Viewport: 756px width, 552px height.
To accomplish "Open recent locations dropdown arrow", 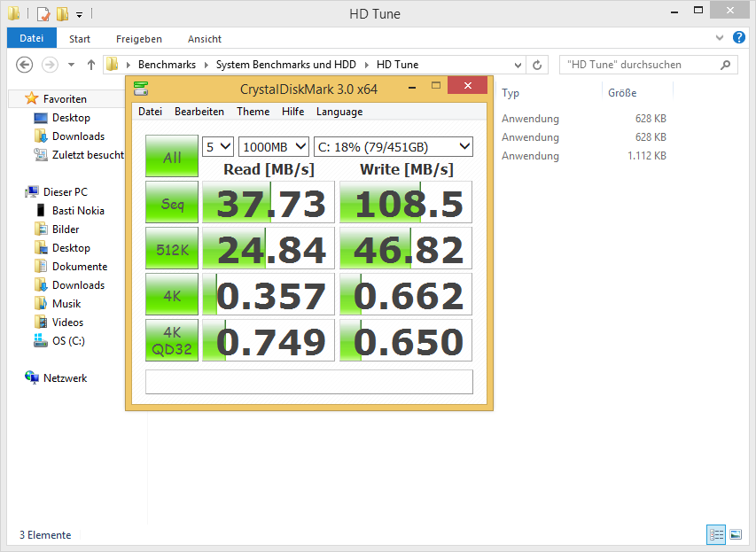I will pos(72,65).
